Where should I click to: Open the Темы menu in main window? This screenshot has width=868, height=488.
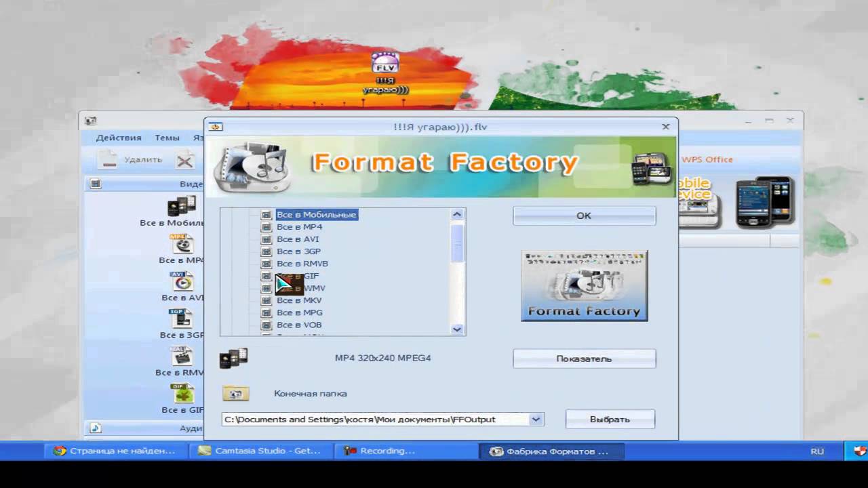click(x=167, y=138)
